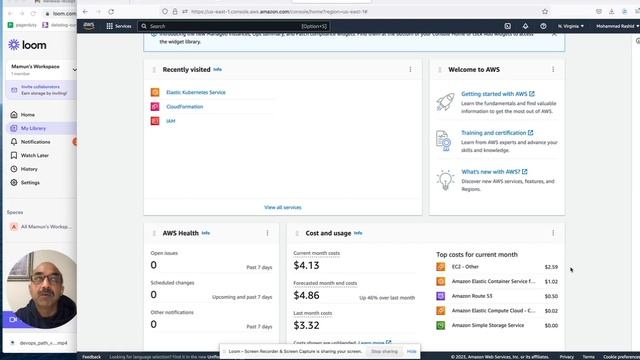Viewport: 640px width, 360px height.
Task: Open the help question mark icon
Action: tap(543, 26)
